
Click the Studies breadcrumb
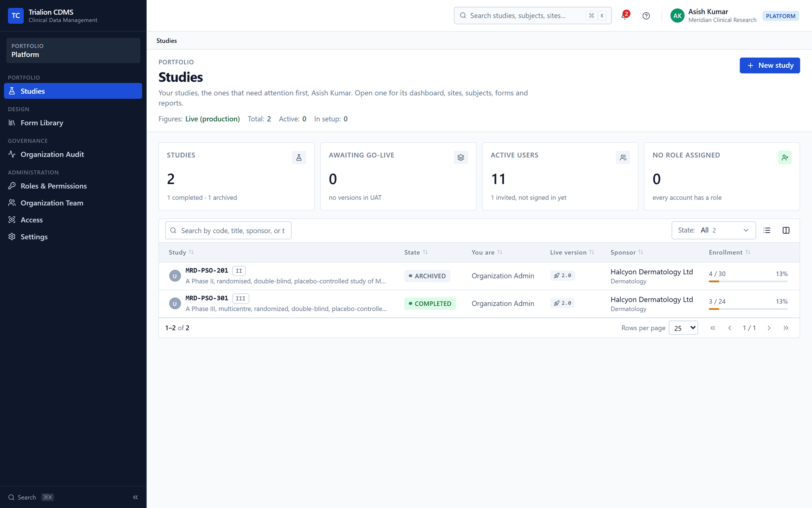(x=167, y=41)
